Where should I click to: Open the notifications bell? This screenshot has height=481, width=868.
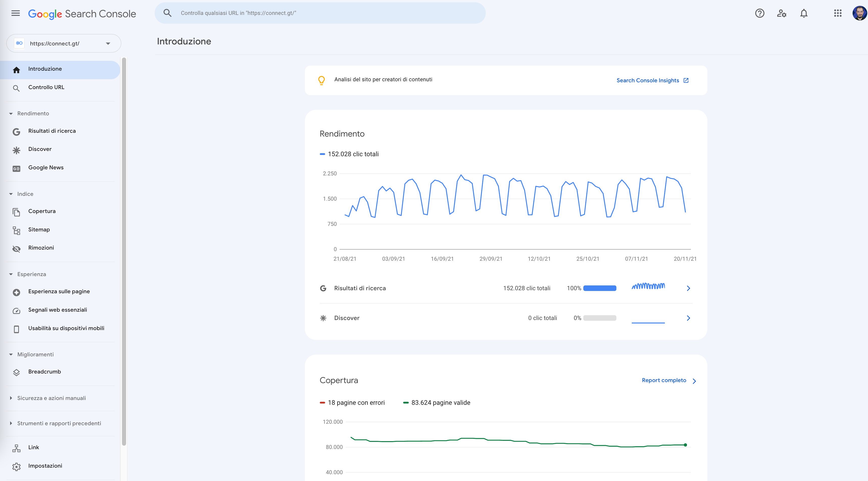(804, 13)
